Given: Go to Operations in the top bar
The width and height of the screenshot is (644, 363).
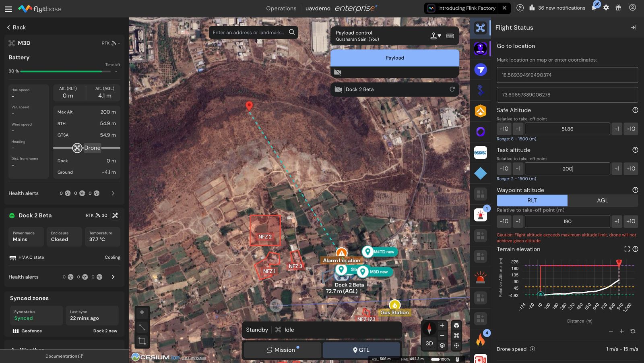Looking at the screenshot, I should (x=281, y=8).
